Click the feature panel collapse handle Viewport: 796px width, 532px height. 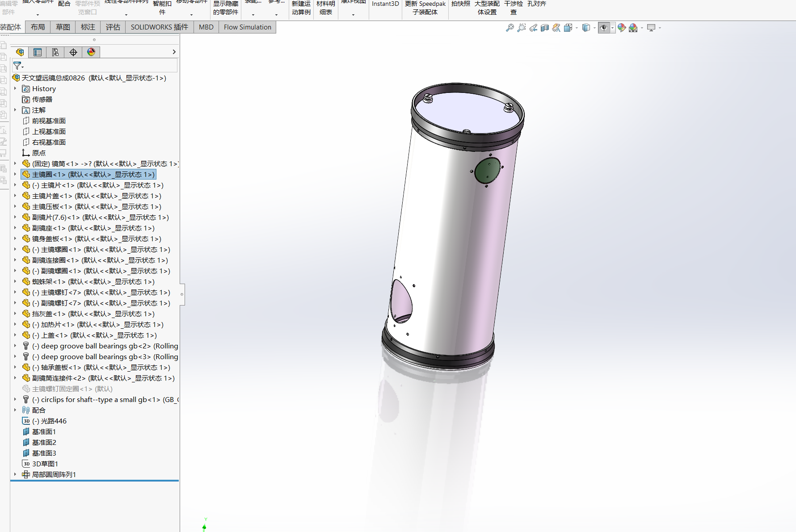(x=182, y=294)
